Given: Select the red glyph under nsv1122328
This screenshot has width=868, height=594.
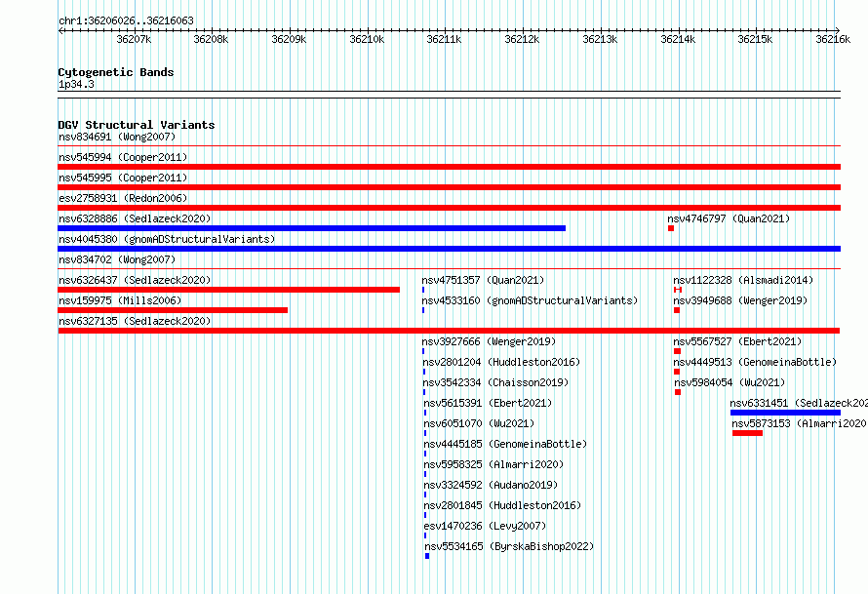Looking at the screenshot, I should click(678, 290).
